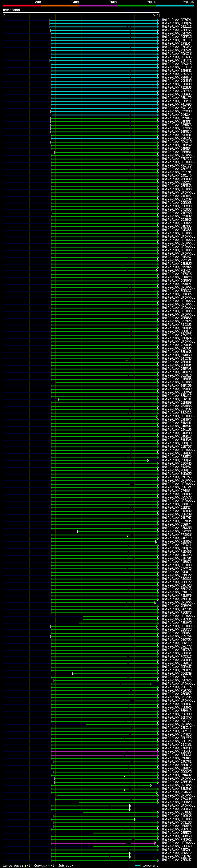Viewport: 197px width, 868px height.
Task: Click the orange ~40% identity legend segment
Action: click(60, 6)
